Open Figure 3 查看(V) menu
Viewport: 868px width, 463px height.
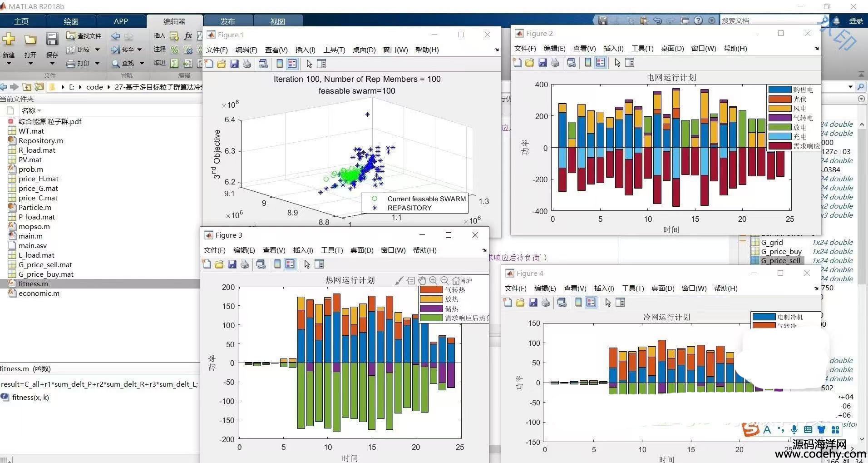click(274, 250)
